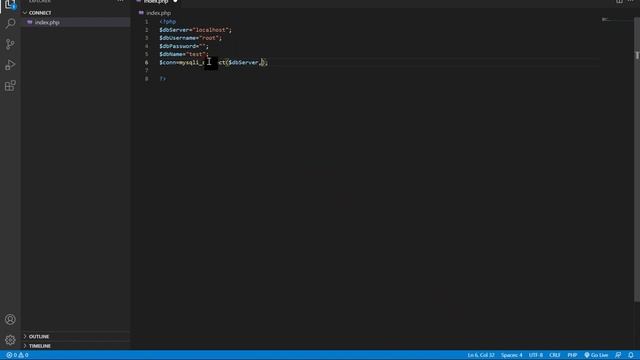Open the Run and Debug view
This screenshot has height=360, width=640.
click(x=10, y=65)
